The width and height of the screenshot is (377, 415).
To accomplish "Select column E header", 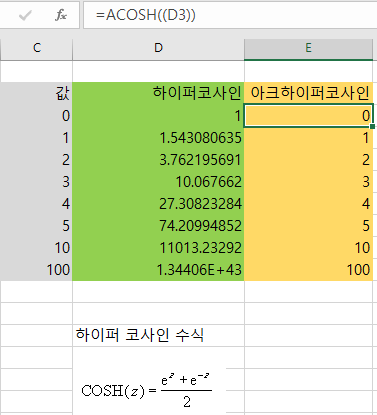I will [308, 48].
